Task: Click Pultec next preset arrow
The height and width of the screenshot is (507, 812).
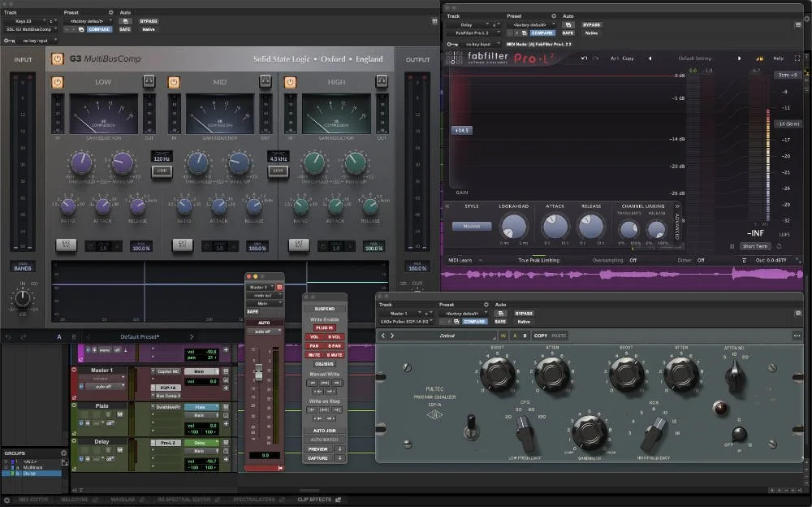Action: (392, 336)
